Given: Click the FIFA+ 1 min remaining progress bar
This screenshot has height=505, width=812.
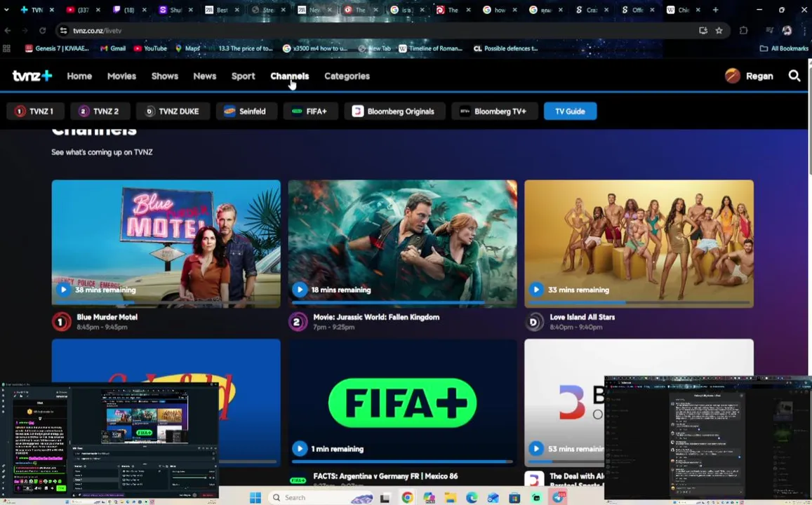Looking at the screenshot, I should pos(402,461).
